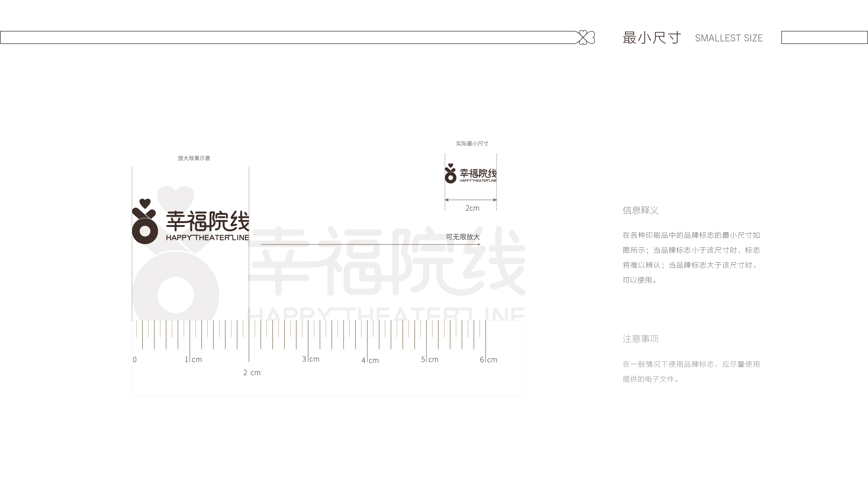Viewport: 868px width, 488px height.
Task: Select the 最小尺寸 page title
Action: [652, 38]
